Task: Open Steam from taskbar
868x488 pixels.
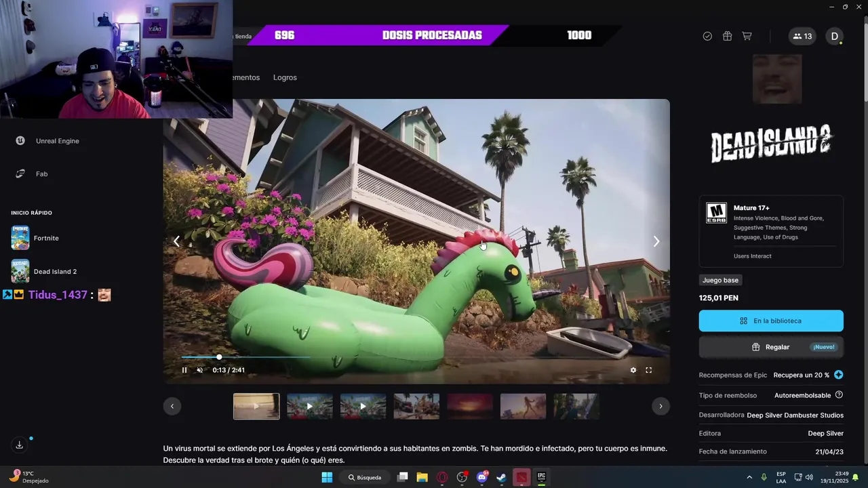Action: click(501, 477)
